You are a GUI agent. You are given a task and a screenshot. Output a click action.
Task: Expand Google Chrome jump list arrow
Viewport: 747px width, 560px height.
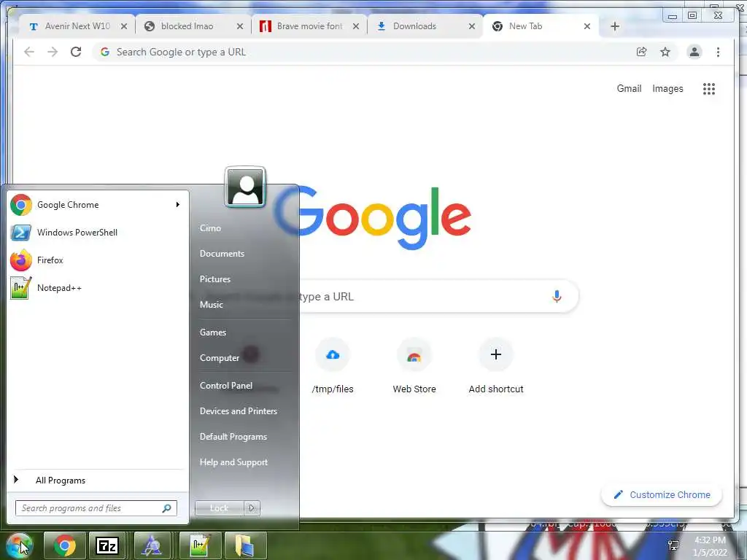[178, 205]
